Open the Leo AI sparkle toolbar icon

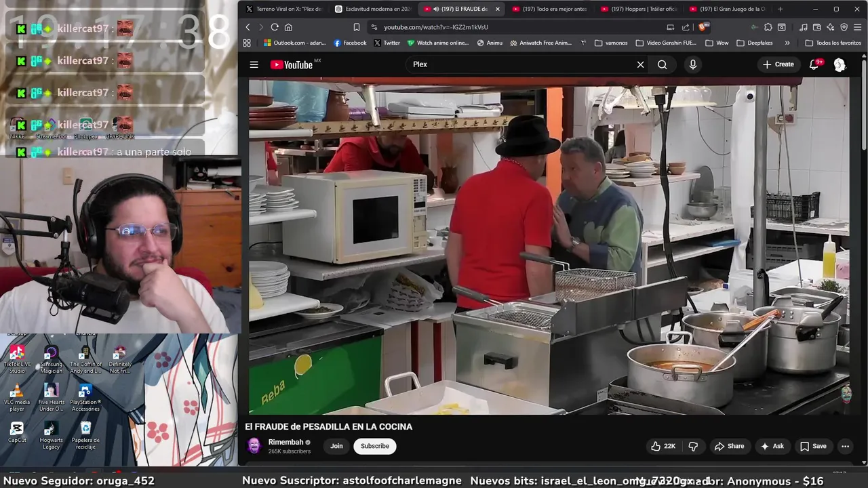[830, 27]
